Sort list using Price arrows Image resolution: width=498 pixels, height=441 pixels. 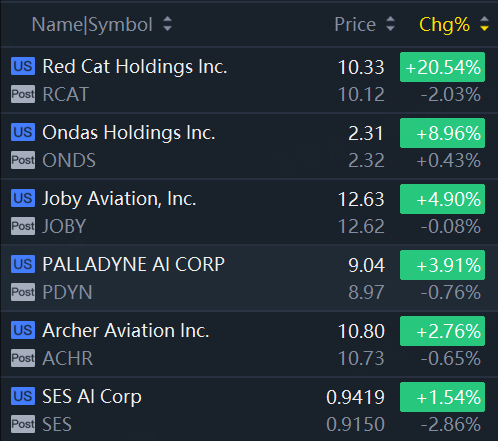pos(390,24)
